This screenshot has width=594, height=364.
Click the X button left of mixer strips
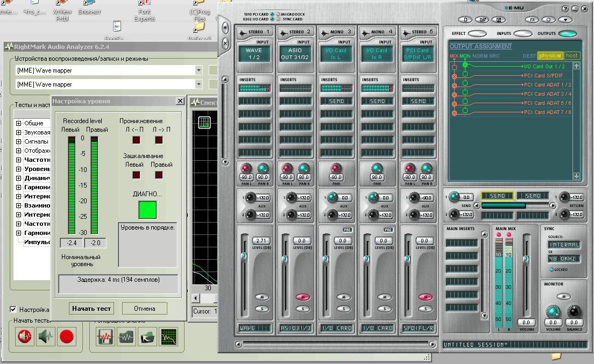pyautogui.click(x=225, y=44)
